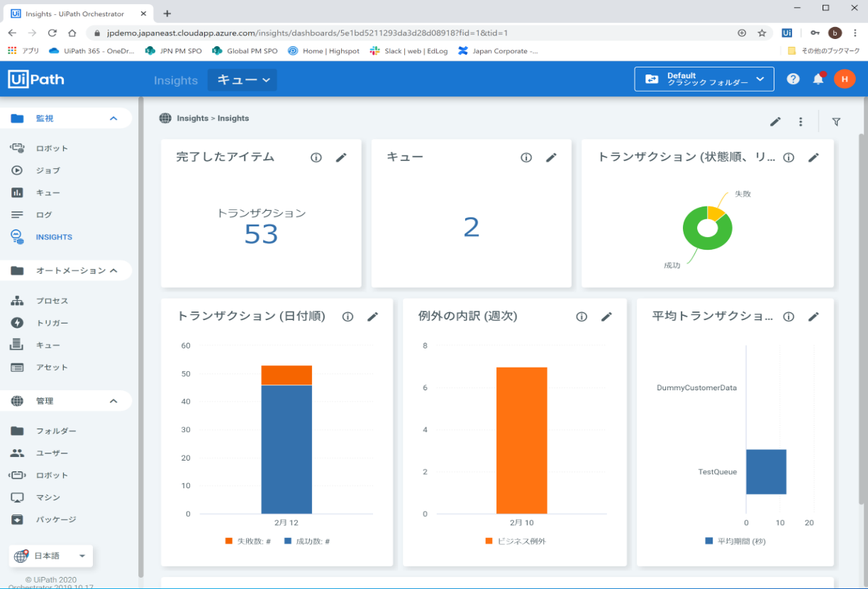Edit the 例外の内訳 (週次) tile
Screen dimensions: 868x589
click(x=606, y=316)
